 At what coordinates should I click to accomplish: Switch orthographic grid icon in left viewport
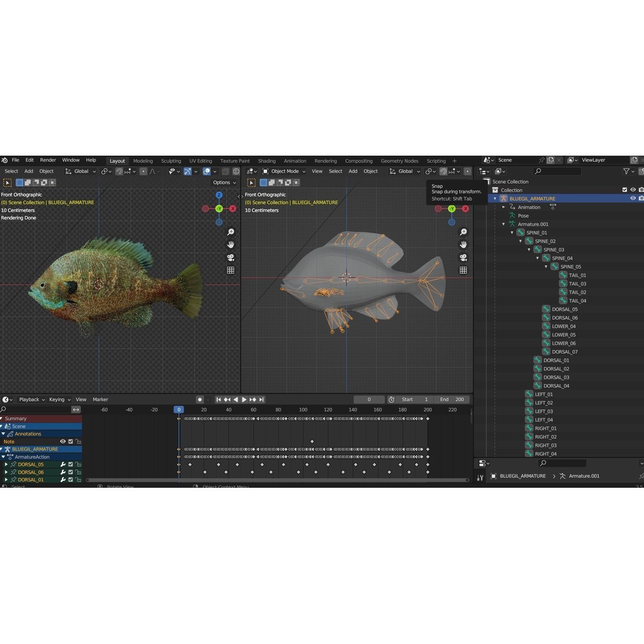pyautogui.click(x=231, y=270)
